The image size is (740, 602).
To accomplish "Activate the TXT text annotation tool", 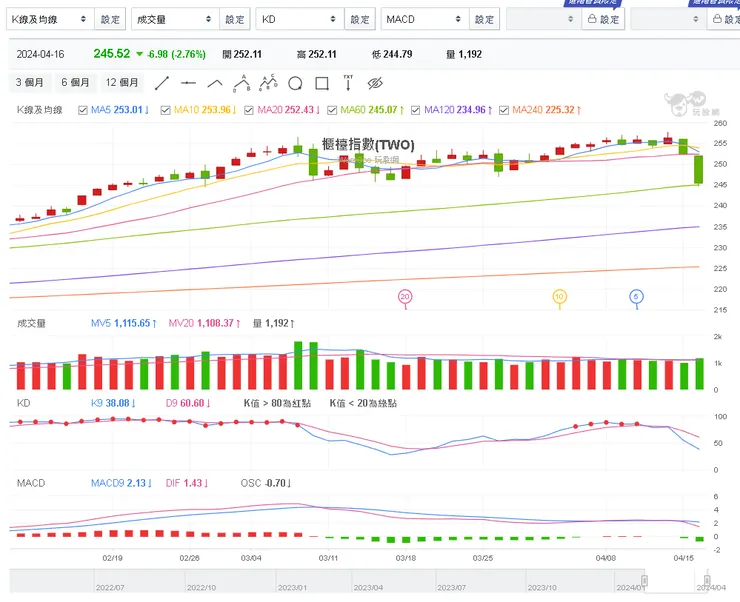I will click(x=348, y=83).
